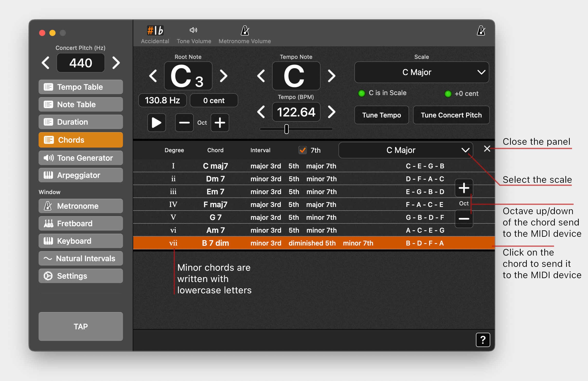The image size is (588, 381).
Task: Select Arpeggiator in the sidebar
Action: pyautogui.click(x=81, y=175)
